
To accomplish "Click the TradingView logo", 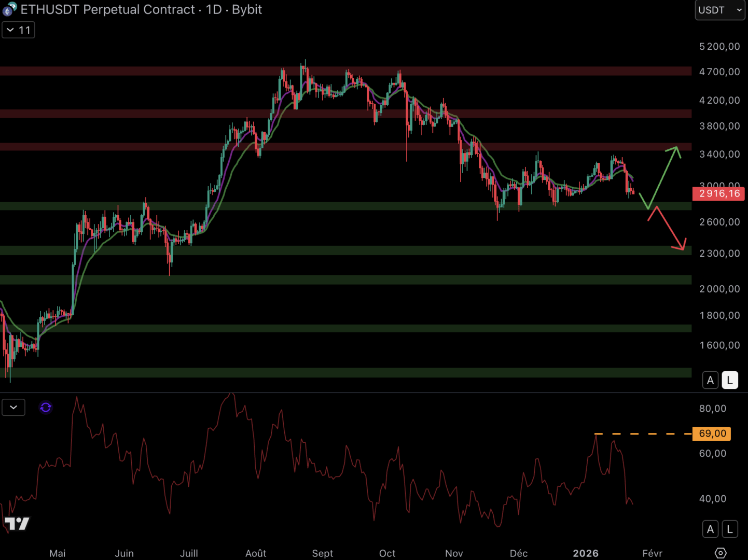I will (17, 524).
